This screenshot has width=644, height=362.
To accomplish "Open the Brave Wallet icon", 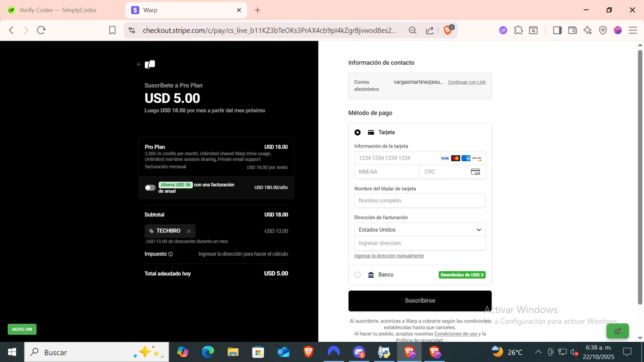I will (572, 30).
